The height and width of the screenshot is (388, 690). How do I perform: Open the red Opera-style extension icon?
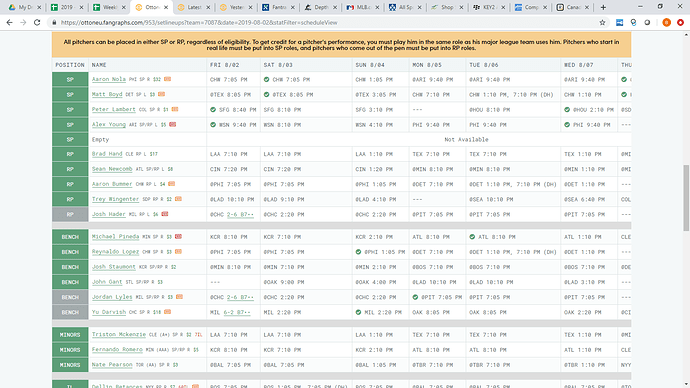point(680,22)
